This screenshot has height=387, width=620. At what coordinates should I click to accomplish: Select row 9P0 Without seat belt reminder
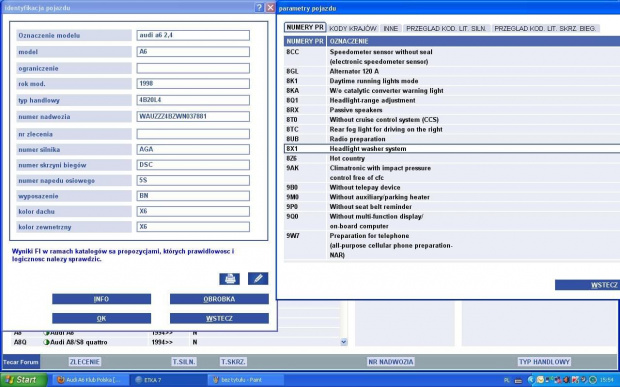click(x=452, y=207)
